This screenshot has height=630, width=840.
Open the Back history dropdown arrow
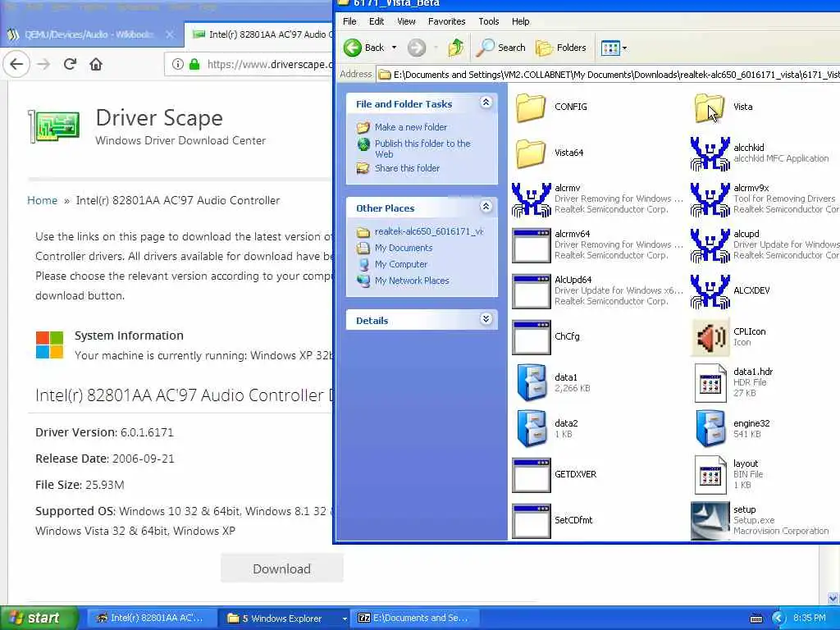tap(395, 48)
